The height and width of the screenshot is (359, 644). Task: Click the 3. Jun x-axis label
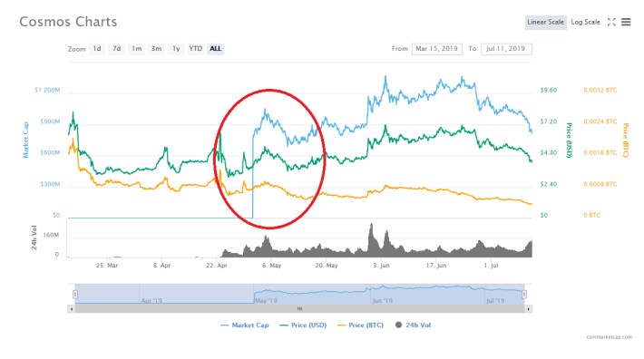pyautogui.click(x=381, y=266)
